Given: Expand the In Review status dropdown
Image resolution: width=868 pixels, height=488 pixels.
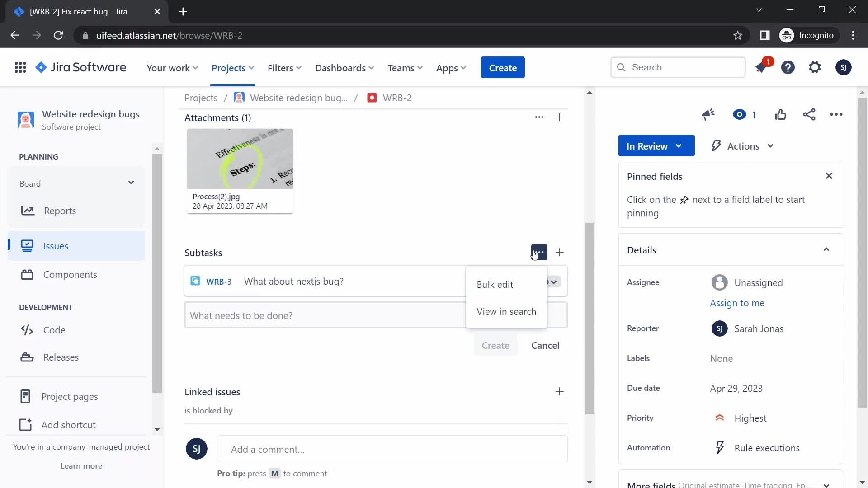Looking at the screenshot, I should (656, 145).
